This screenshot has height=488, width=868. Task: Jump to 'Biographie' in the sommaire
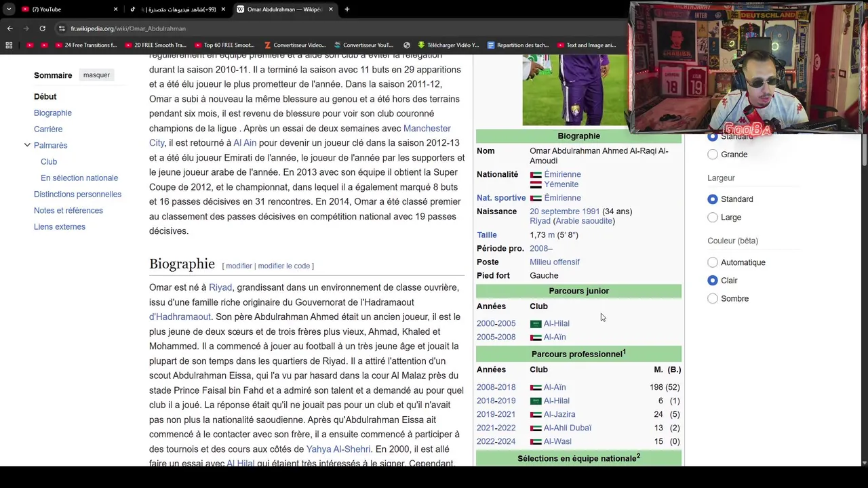coord(53,113)
